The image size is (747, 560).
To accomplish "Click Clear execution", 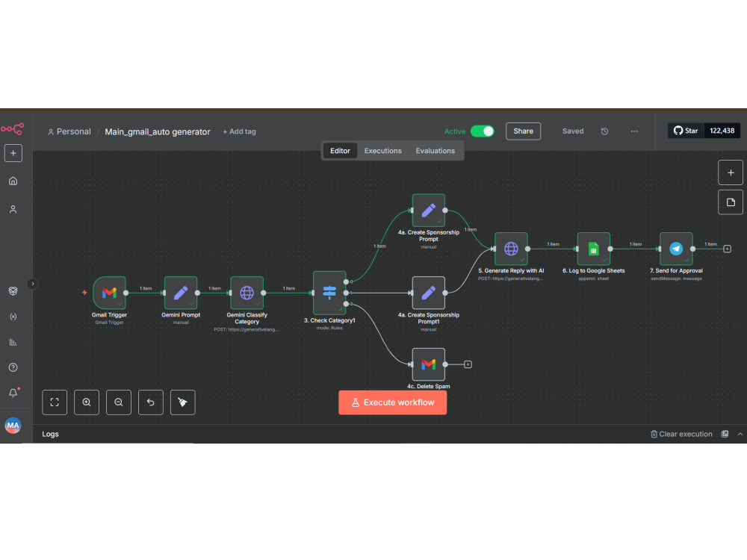I will (681, 435).
